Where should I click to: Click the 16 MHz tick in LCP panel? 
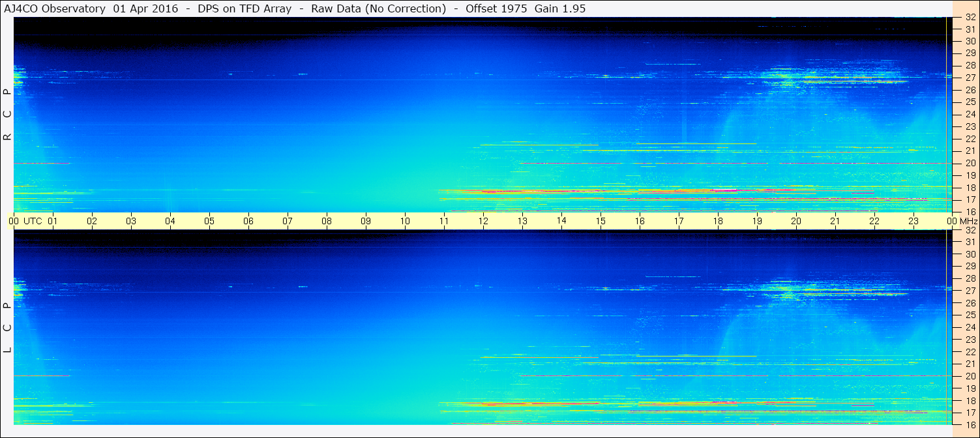(970, 424)
